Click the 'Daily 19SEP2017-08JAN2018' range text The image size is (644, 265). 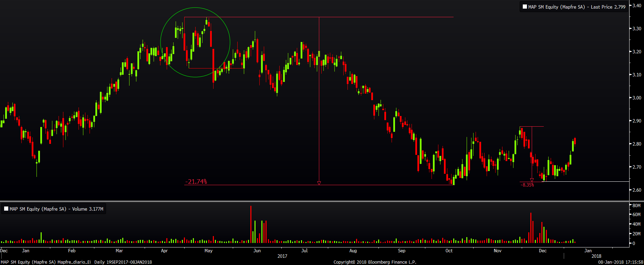tap(123, 262)
